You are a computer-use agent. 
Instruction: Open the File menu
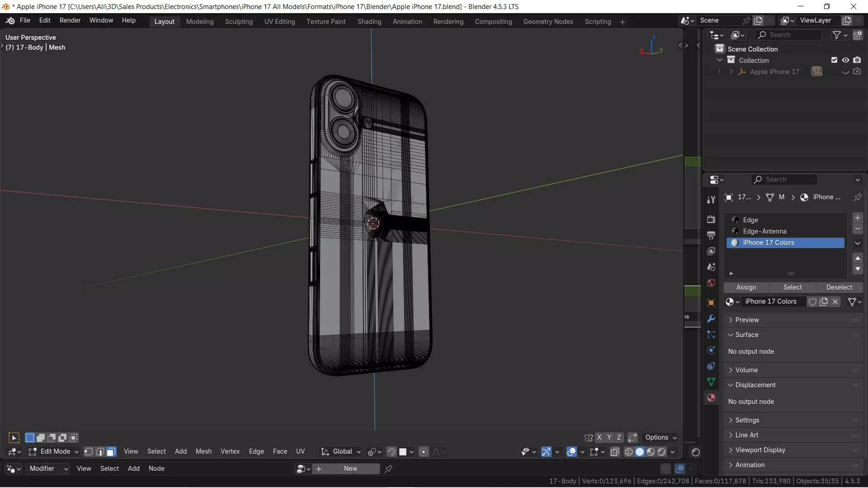click(x=25, y=20)
